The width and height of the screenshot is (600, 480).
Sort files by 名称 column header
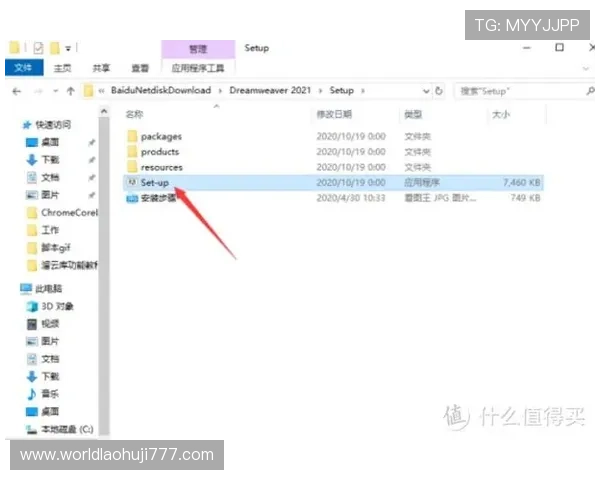[135, 115]
